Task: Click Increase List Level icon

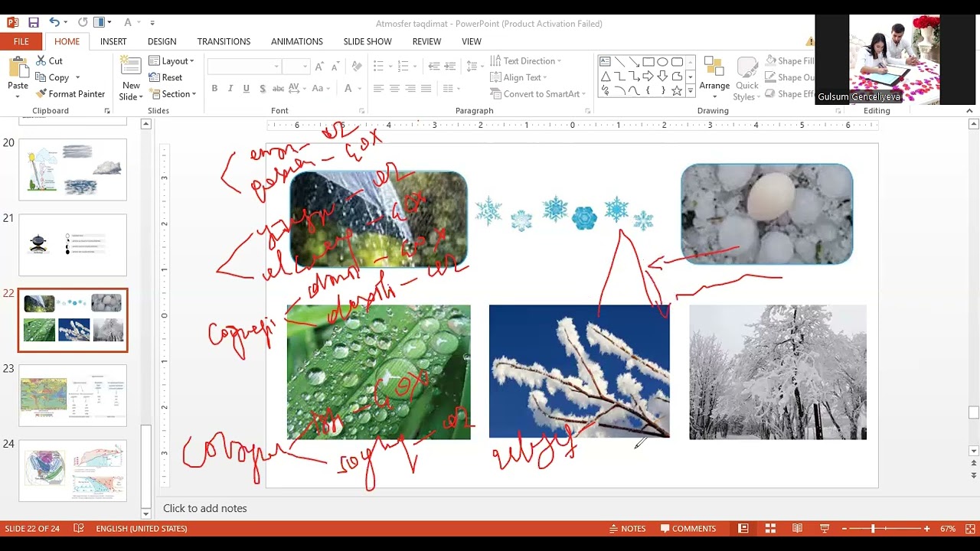Action: [x=450, y=67]
